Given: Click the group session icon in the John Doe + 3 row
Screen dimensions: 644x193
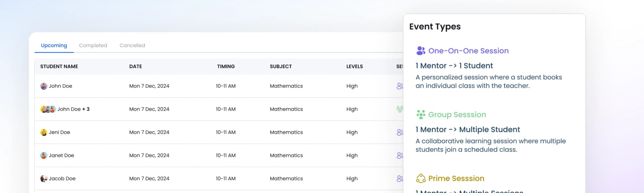Looking at the screenshot, I should coord(399,109).
